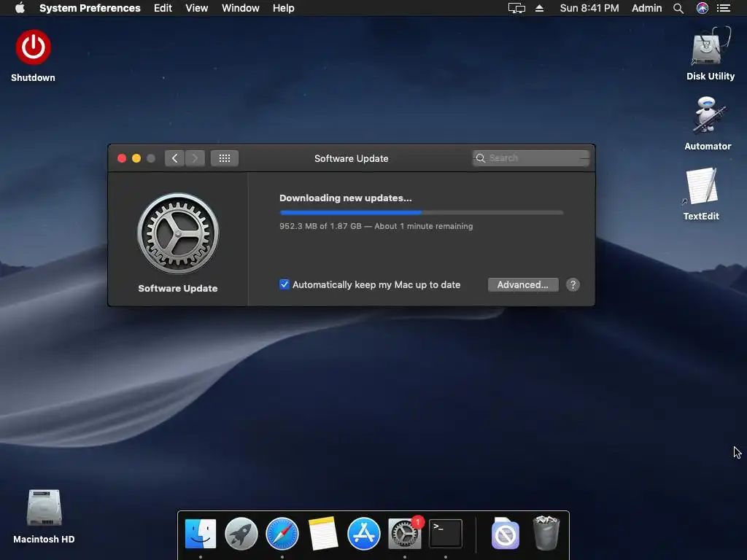Click the Search field in Software Update
Image resolution: width=747 pixels, height=560 pixels.
pyautogui.click(x=531, y=158)
